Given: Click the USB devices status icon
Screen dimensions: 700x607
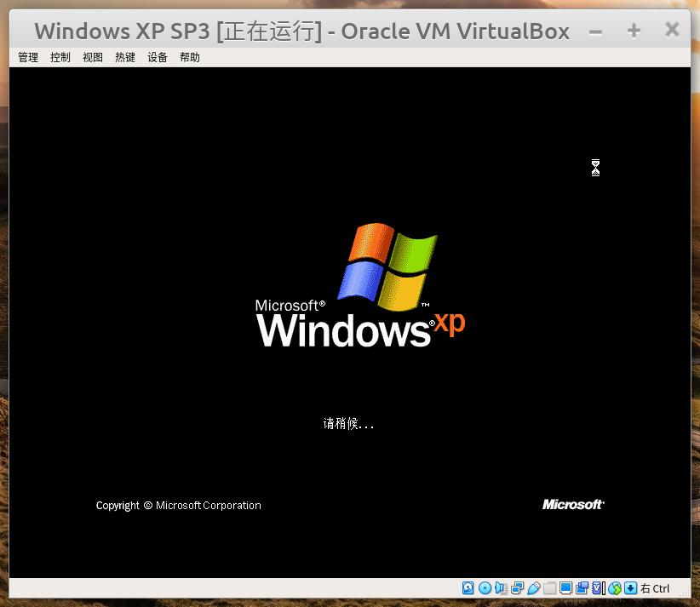Looking at the screenshot, I should [x=534, y=587].
